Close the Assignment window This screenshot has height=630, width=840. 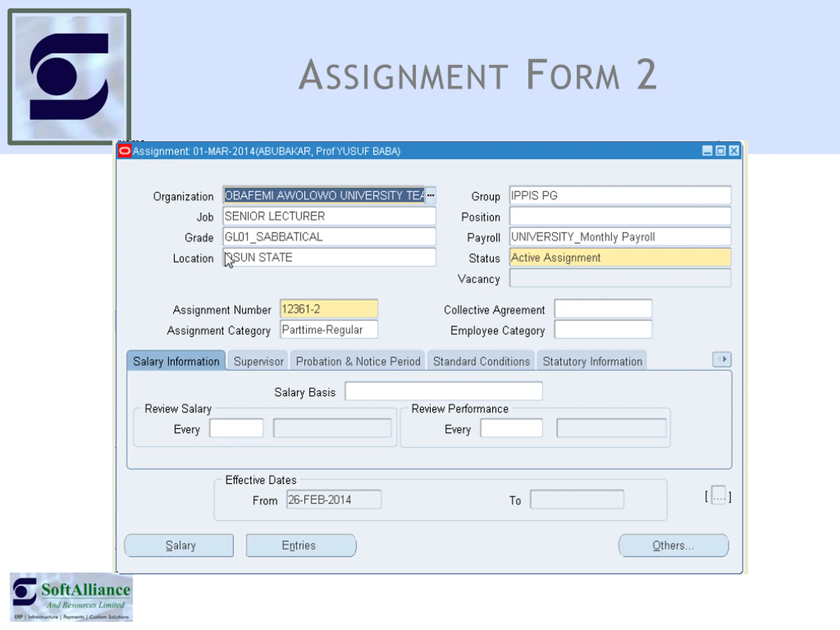tap(734, 151)
